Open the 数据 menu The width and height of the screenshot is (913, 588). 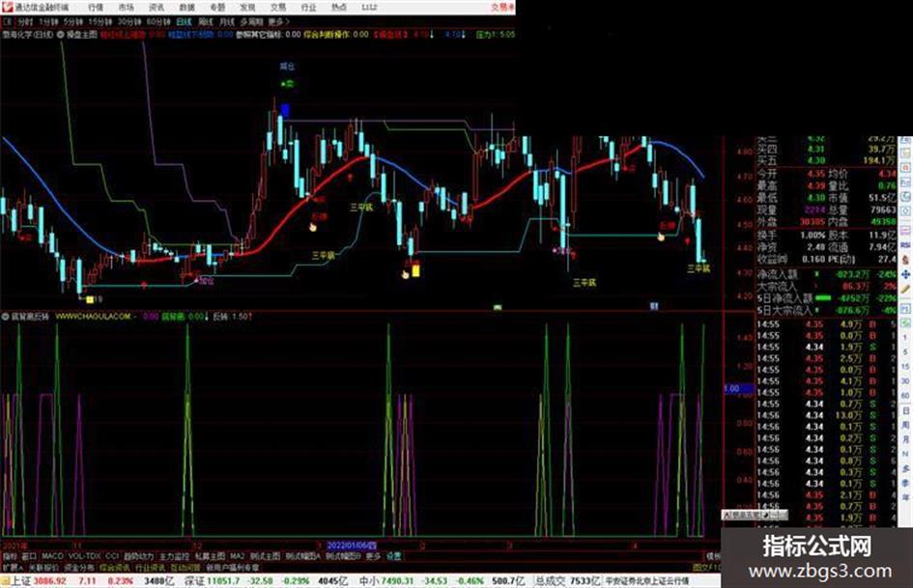[x=186, y=8]
